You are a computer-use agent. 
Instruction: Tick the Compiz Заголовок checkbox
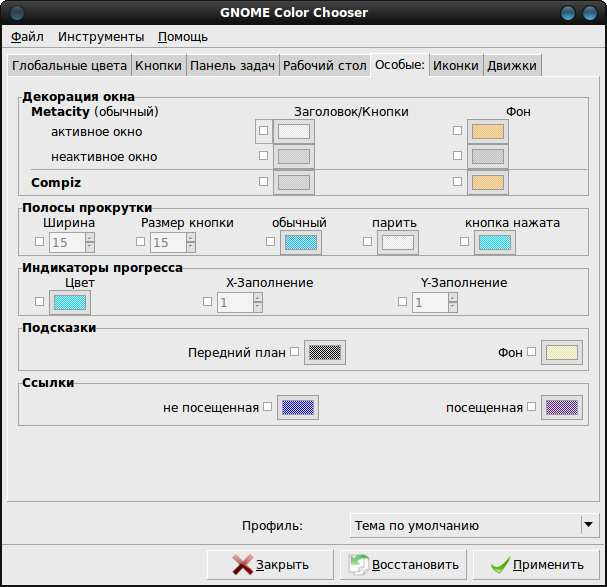263,181
